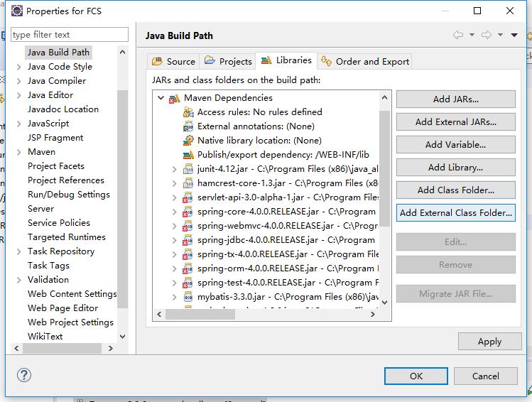The image size is (532, 402).
Task: Expand the Maven category
Action: pos(19,152)
